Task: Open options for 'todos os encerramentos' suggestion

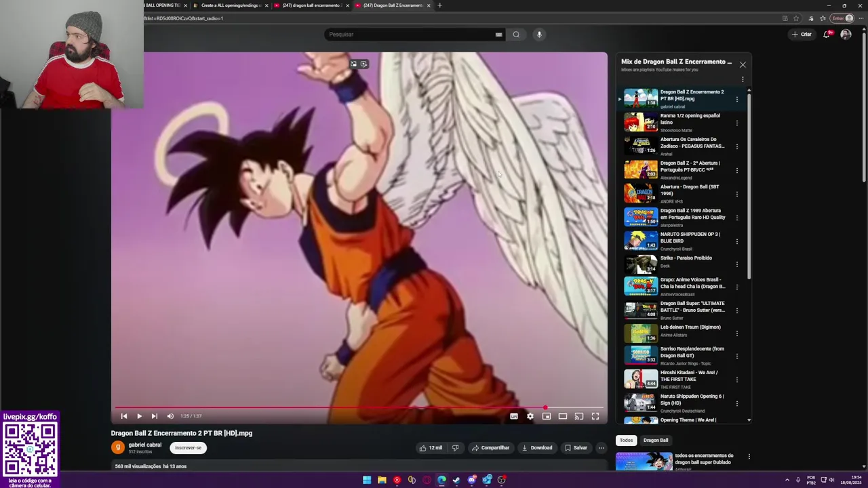Action: click(x=749, y=457)
